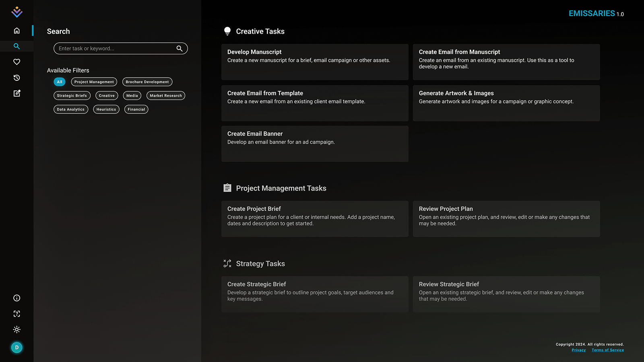This screenshot has width=644, height=362.
Task: Toggle light mode with the sun icon
Action: point(17,329)
